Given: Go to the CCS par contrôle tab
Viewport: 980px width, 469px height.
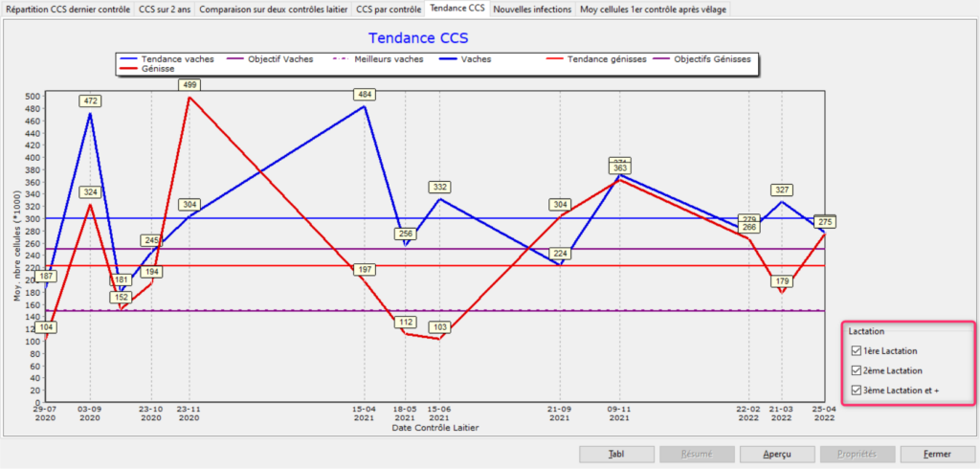Looking at the screenshot, I should coord(389,9).
